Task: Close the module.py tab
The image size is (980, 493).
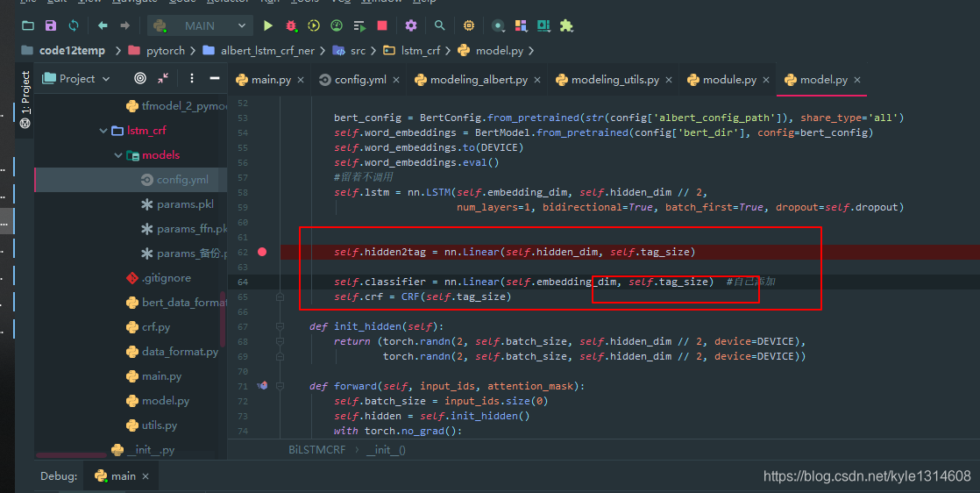Action: coord(766,80)
